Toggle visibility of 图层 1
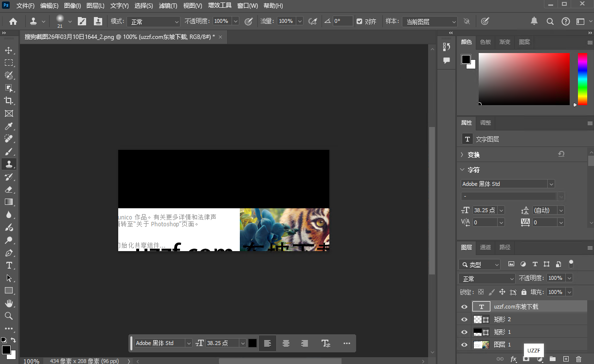 [x=464, y=345]
